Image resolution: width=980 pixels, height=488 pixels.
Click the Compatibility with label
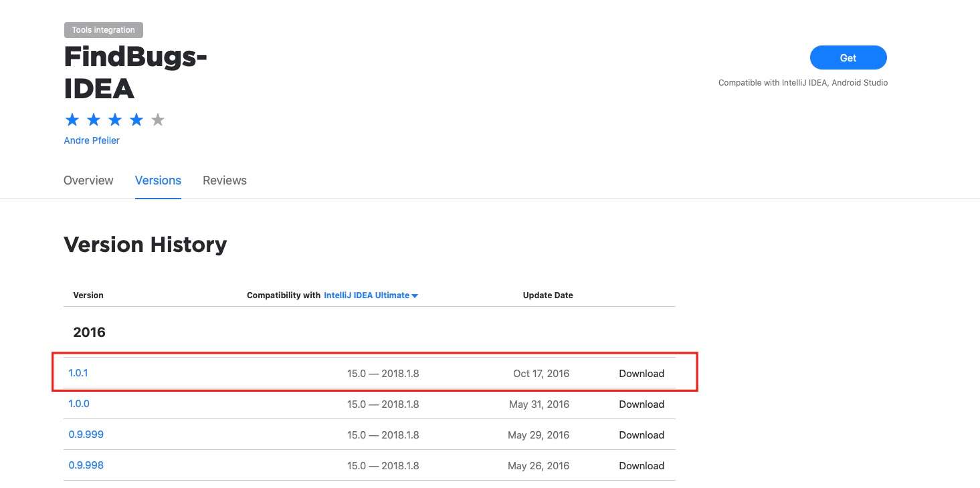[284, 295]
